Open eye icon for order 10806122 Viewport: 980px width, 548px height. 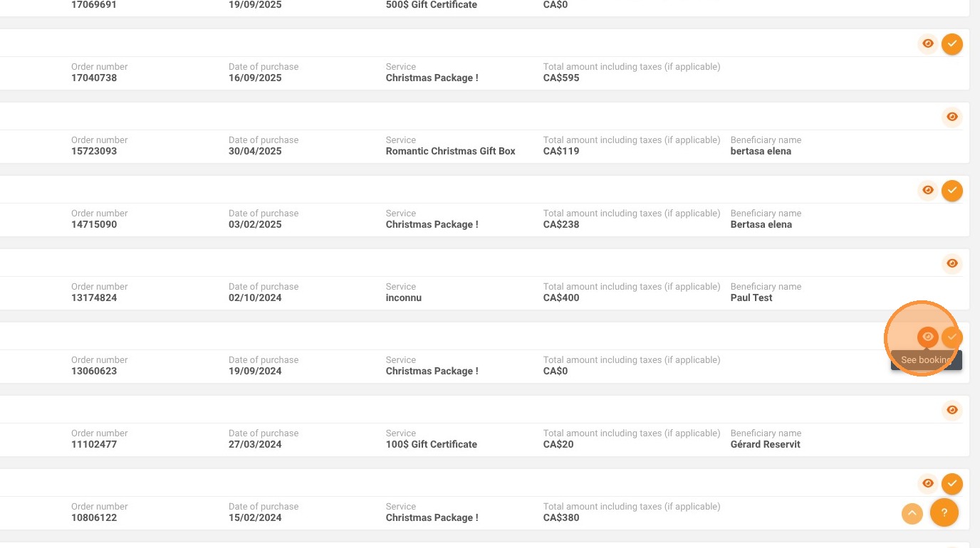pyautogui.click(x=928, y=484)
